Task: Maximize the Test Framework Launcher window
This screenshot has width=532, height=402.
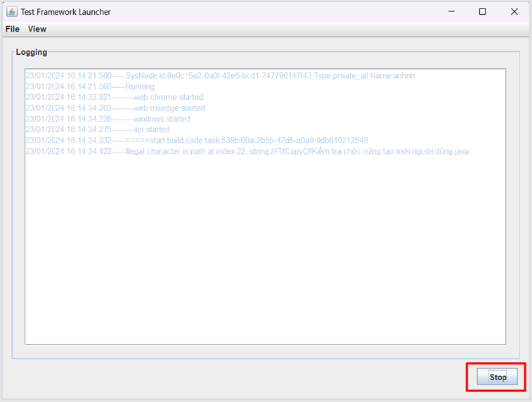Action: [482, 12]
